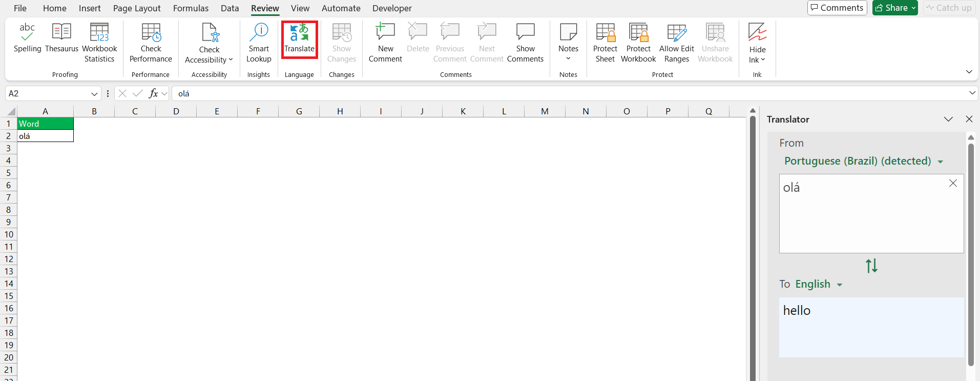Viewport: 980px width, 381px height.
Task: Select column A header
Action: (x=45, y=111)
